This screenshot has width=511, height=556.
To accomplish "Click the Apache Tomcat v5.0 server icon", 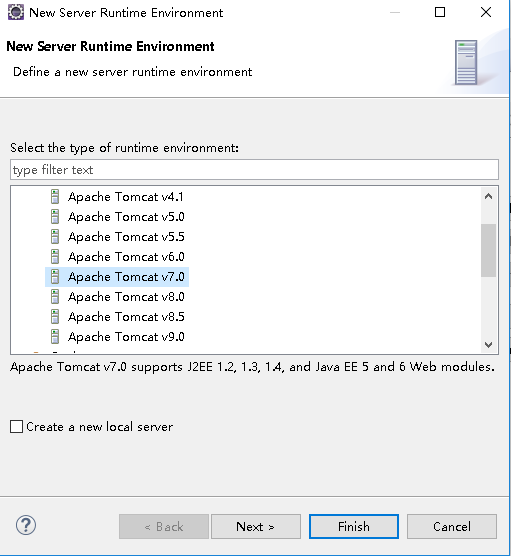I will coord(55,217).
